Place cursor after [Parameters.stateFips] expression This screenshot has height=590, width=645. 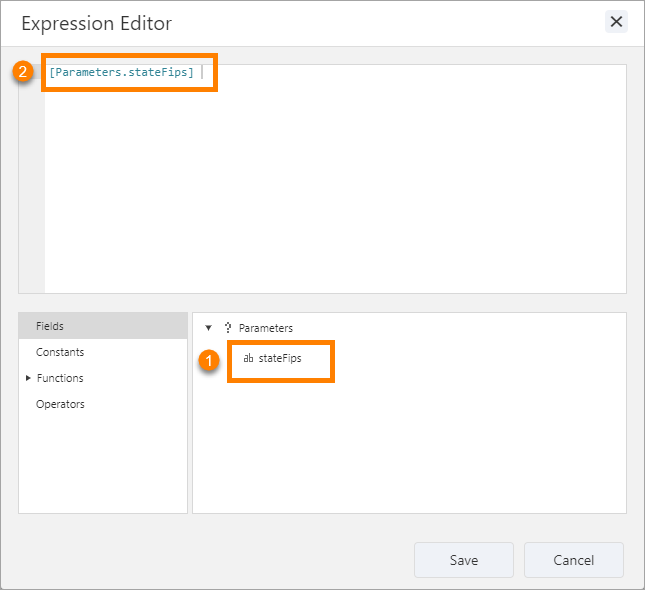201,73
